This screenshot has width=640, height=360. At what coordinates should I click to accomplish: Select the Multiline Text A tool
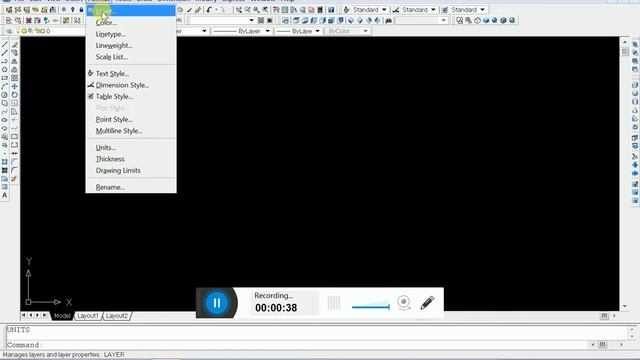4,195
